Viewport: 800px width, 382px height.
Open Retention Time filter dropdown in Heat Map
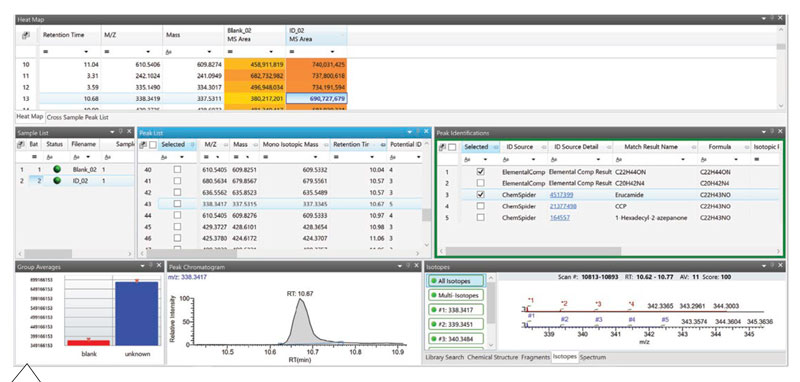click(x=86, y=52)
